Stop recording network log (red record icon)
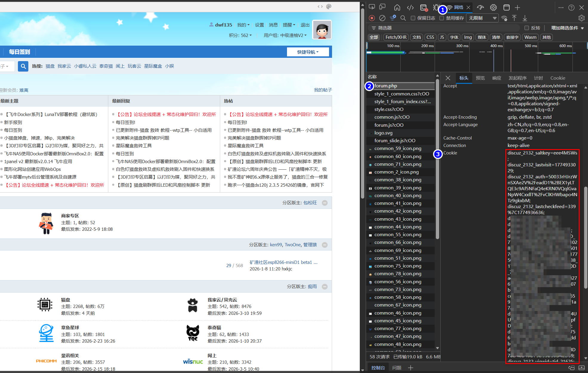This screenshot has width=588, height=373. (372, 18)
